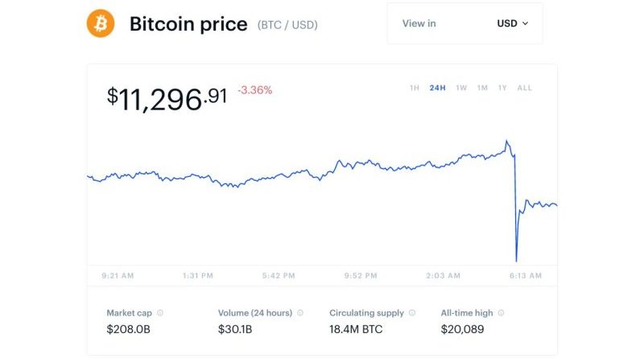Viewport: 644px width, 358px height.
Task: Click the $11,296.91 price value
Action: pyautogui.click(x=167, y=99)
